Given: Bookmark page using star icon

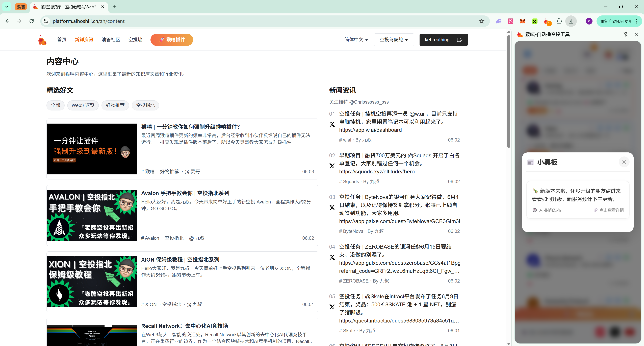Looking at the screenshot, I should tap(482, 21).
